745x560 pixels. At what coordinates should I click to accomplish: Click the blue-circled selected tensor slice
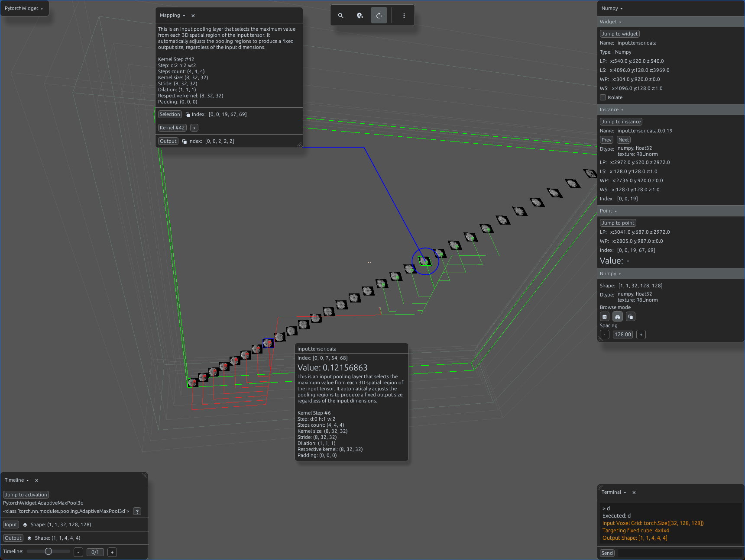coord(424,261)
